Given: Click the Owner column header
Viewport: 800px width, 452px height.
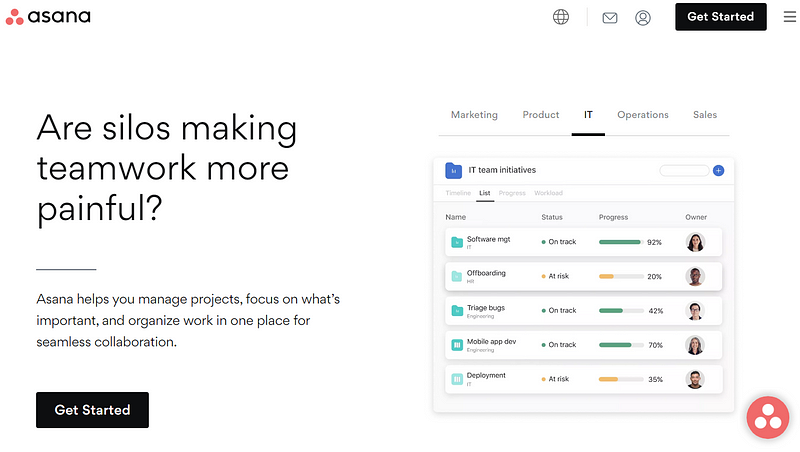Looking at the screenshot, I should click(x=696, y=217).
